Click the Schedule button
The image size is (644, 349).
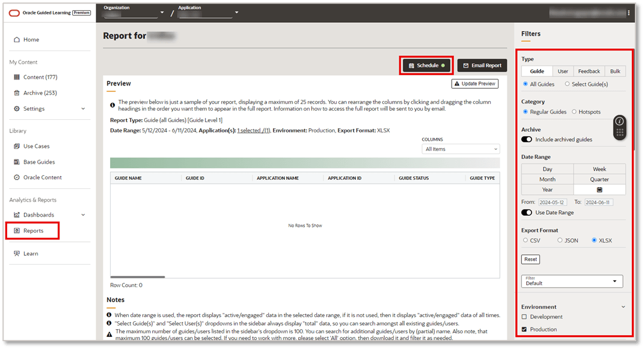(427, 66)
